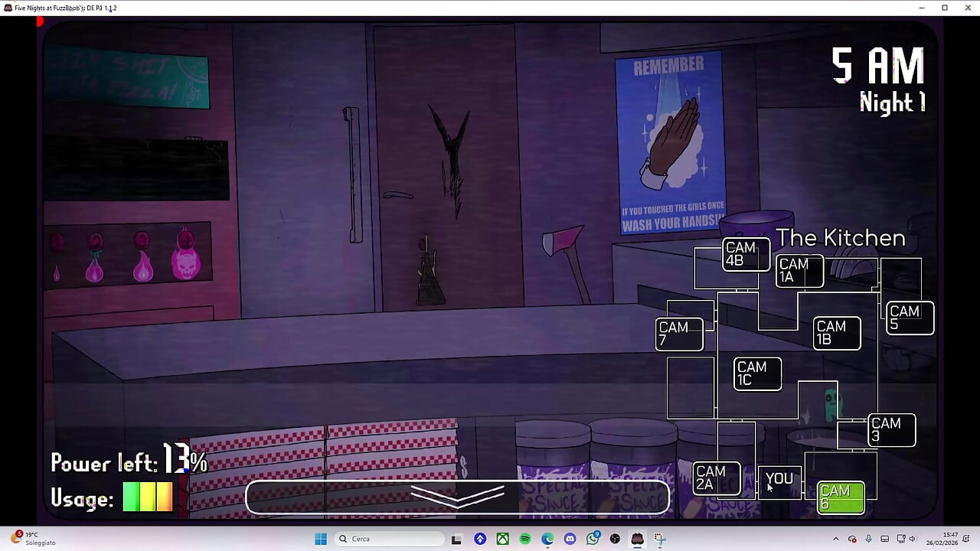Click the touchpad icon in system tray

pos(884,539)
